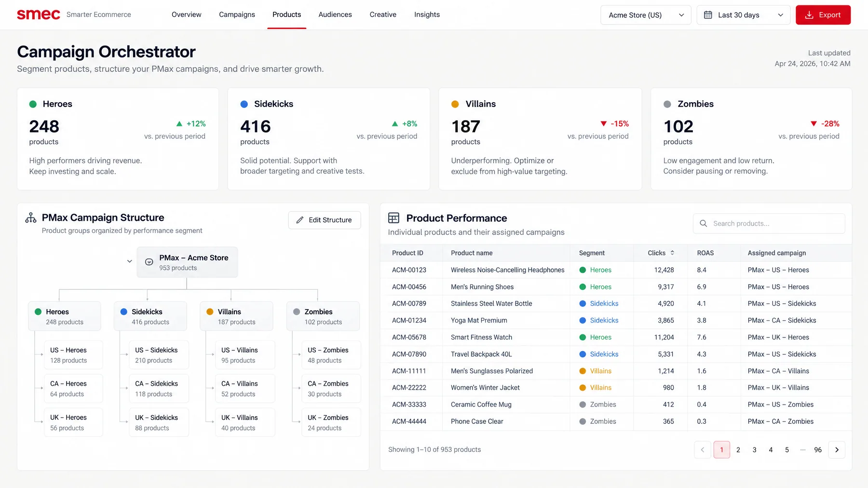Image resolution: width=868 pixels, height=488 pixels.
Task: Click the Wireless Noise-Cancelling Headphones row name
Action: click(x=507, y=270)
